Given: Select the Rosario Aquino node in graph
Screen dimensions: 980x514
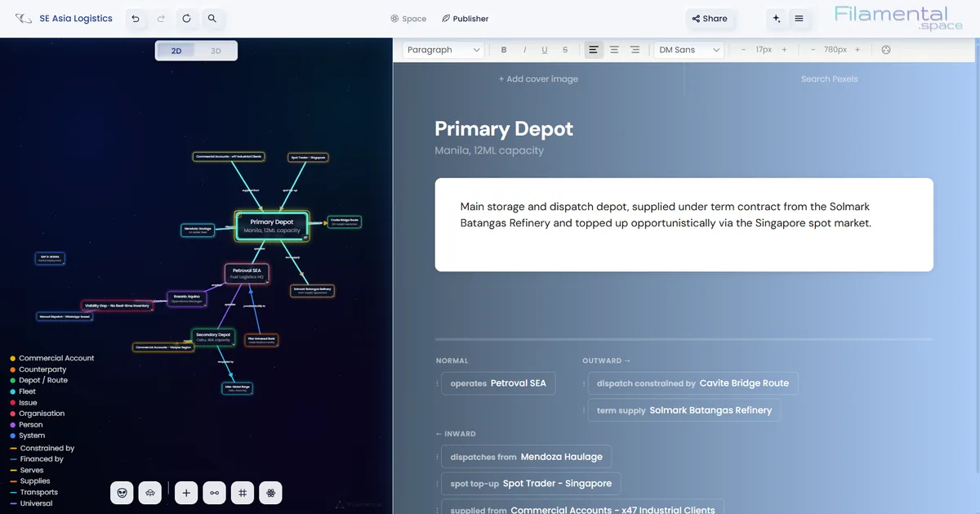Looking at the screenshot, I should (x=186, y=298).
